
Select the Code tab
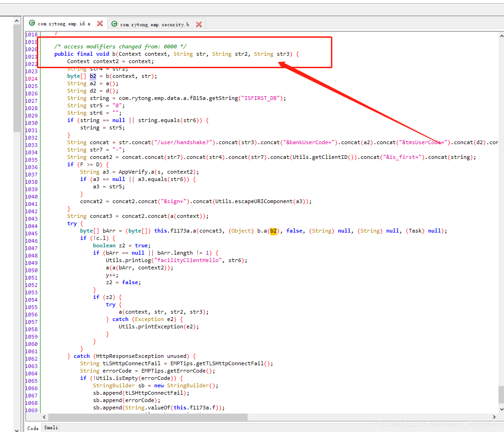pos(33,428)
